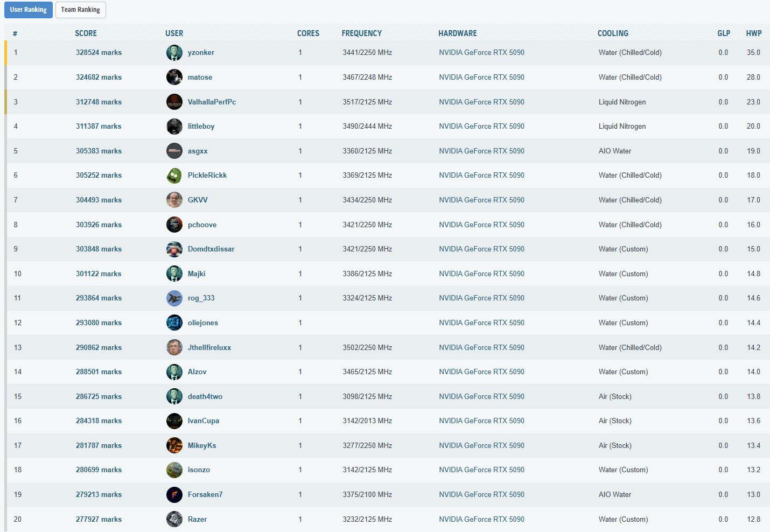Click PickleRickk's green avatar
Viewport: 770px width, 532px height.
coord(174,176)
